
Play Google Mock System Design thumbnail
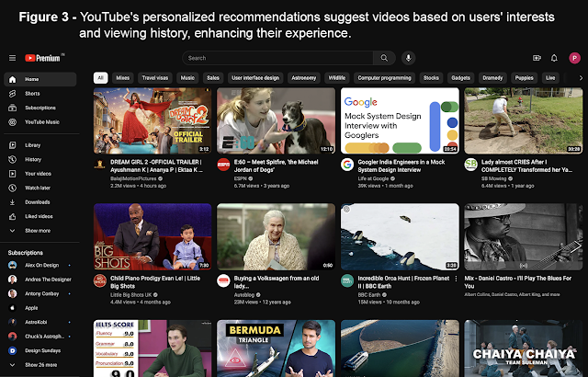click(400, 120)
